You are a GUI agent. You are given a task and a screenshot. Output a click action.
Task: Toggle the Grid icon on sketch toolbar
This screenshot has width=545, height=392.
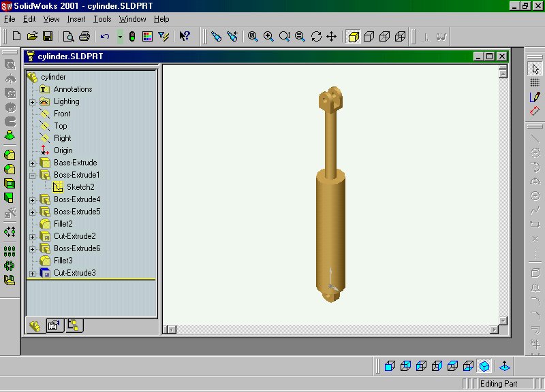tap(535, 82)
